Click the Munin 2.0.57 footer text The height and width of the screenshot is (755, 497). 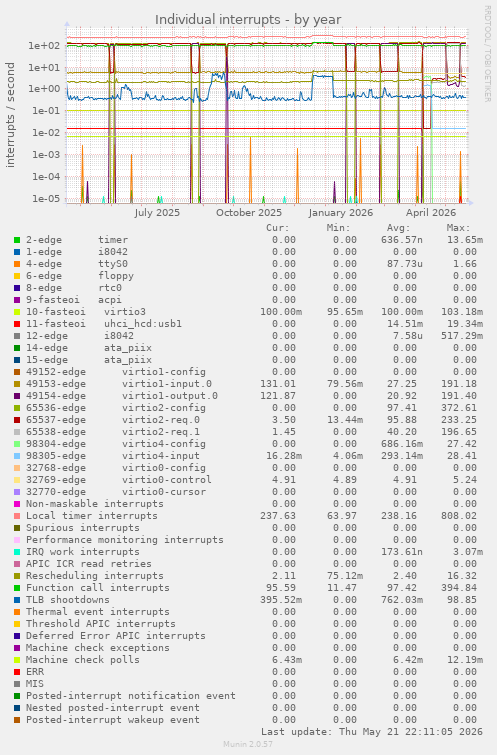point(248,744)
